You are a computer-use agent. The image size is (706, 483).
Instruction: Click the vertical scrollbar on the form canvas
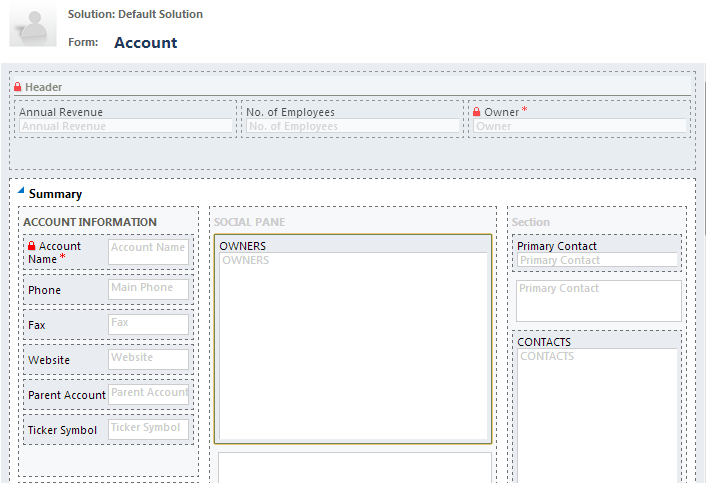pyautogui.click(x=701, y=300)
